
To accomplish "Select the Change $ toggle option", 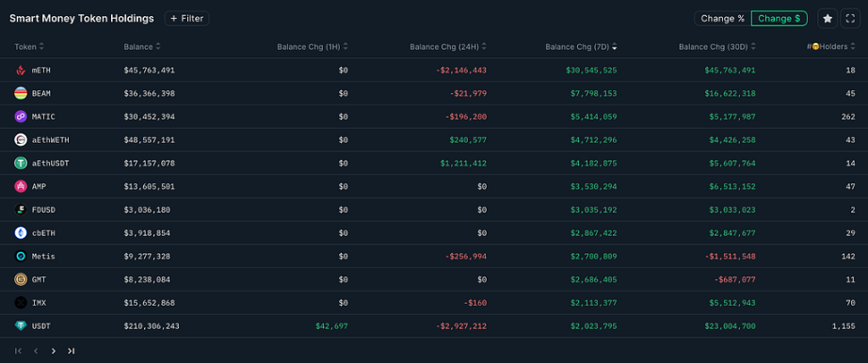I will point(779,18).
